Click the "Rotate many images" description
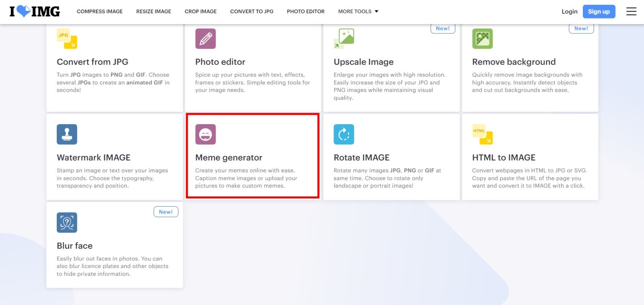 [x=387, y=178]
